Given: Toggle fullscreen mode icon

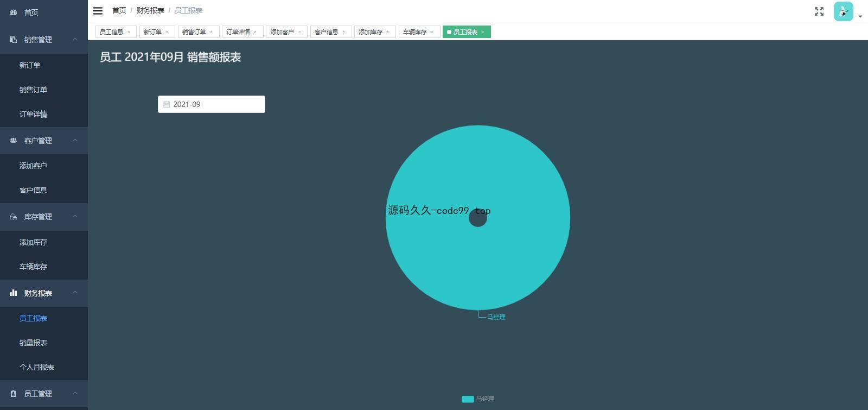Looking at the screenshot, I should 819,11.
